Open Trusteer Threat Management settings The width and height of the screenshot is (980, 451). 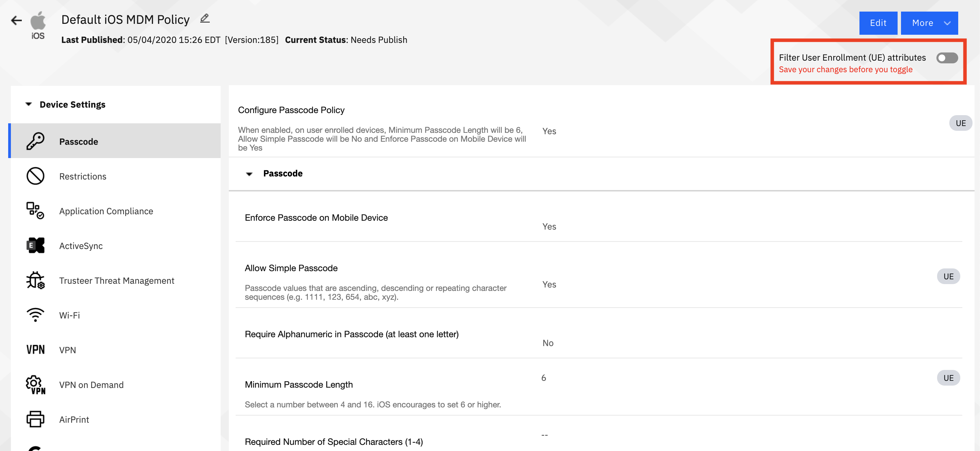pyautogui.click(x=115, y=280)
